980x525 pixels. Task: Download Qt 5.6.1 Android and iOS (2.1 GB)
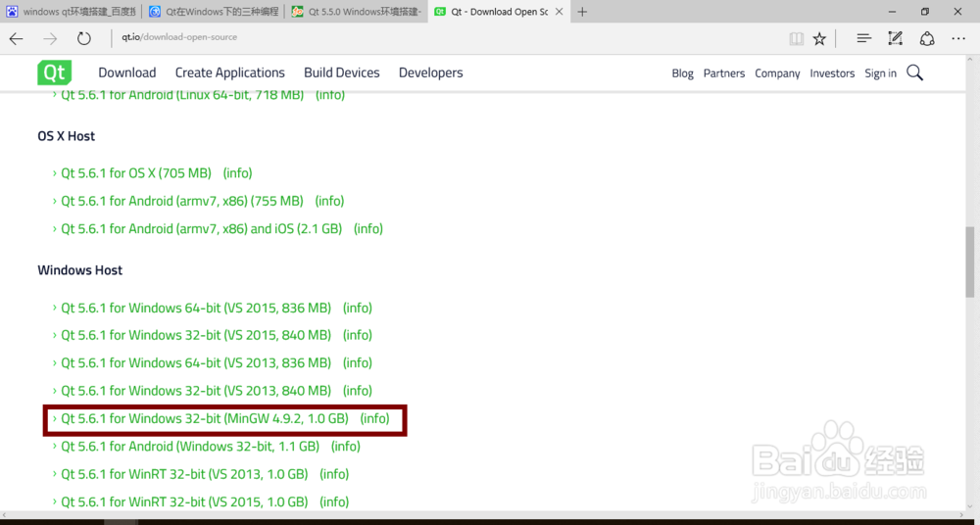pos(201,229)
